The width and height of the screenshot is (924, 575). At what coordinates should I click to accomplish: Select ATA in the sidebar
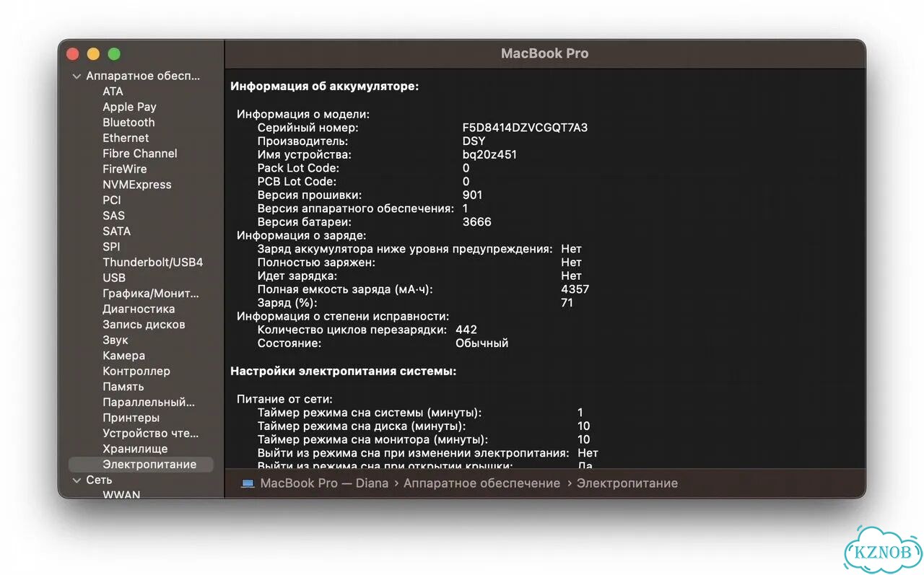coord(113,91)
